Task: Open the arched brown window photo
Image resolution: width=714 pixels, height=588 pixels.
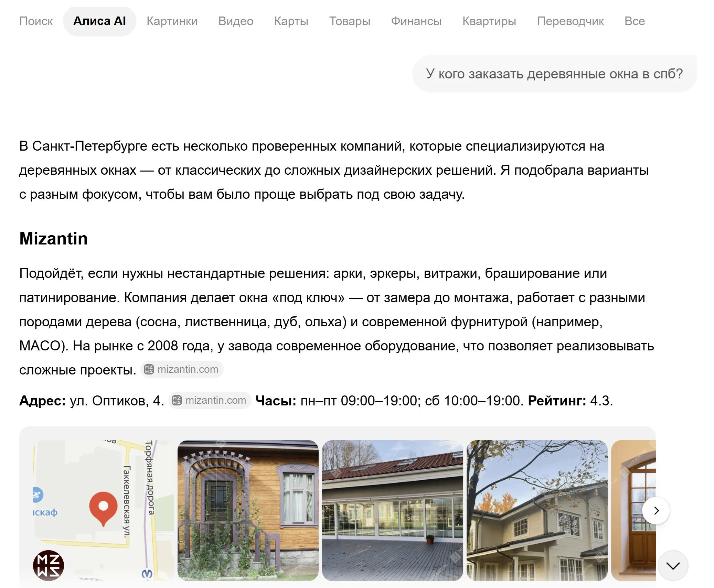Action: point(633,511)
